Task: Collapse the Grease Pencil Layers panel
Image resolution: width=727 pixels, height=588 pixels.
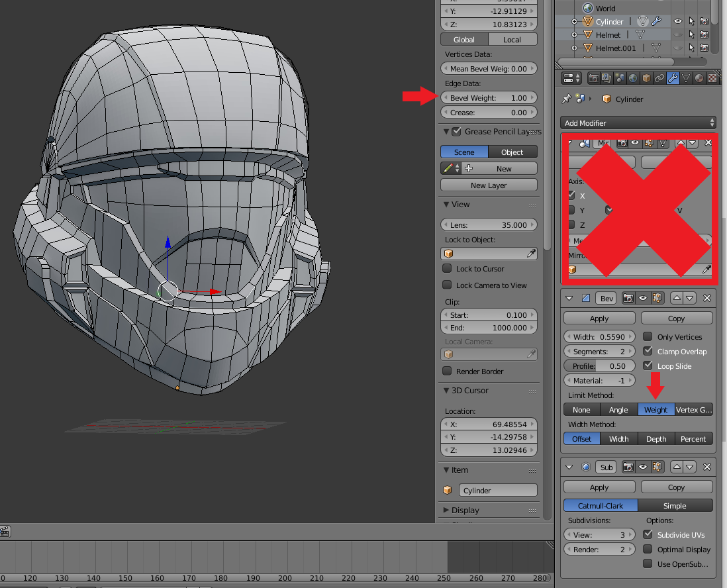Action: (x=446, y=132)
